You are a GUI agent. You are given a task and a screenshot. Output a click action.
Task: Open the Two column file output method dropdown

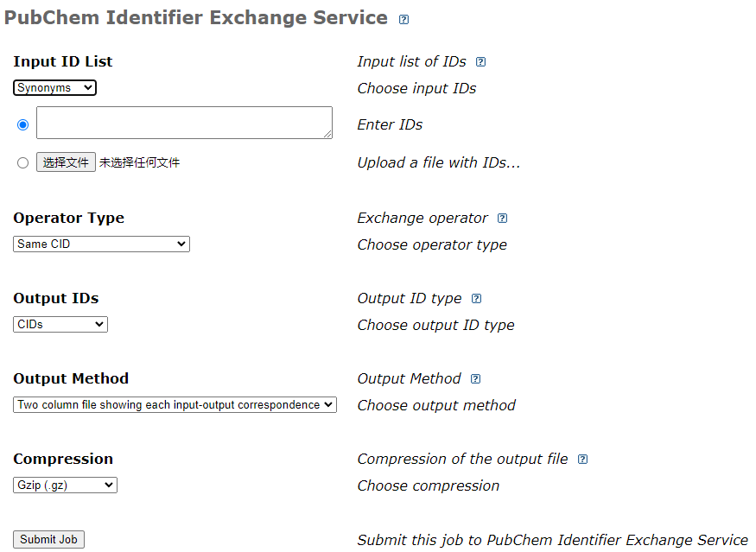[175, 404]
